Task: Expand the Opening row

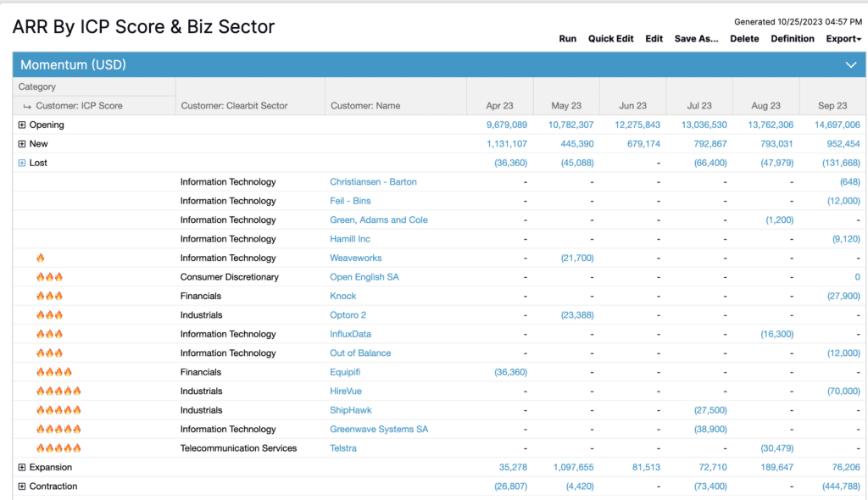Action: [x=21, y=125]
